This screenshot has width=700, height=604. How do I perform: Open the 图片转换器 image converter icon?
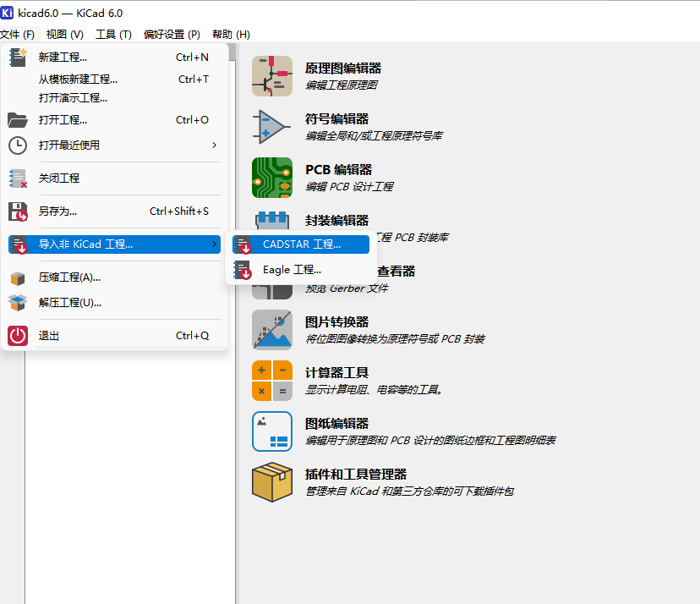pyautogui.click(x=272, y=330)
